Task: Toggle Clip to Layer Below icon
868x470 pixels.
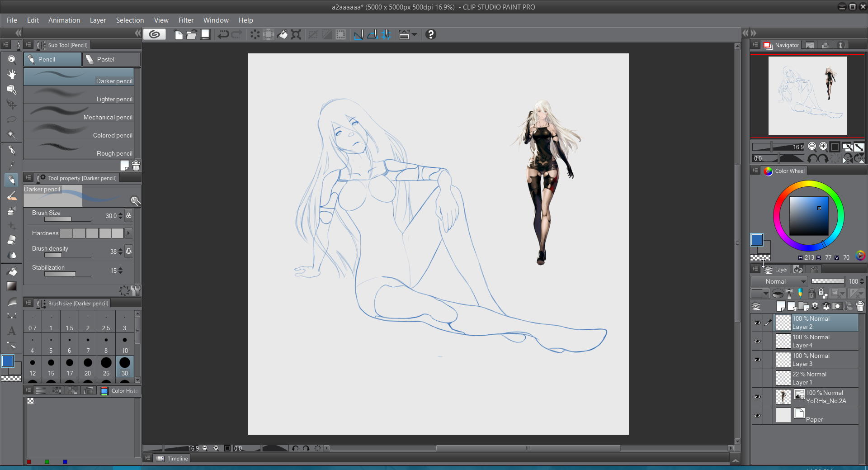Action: click(x=778, y=294)
